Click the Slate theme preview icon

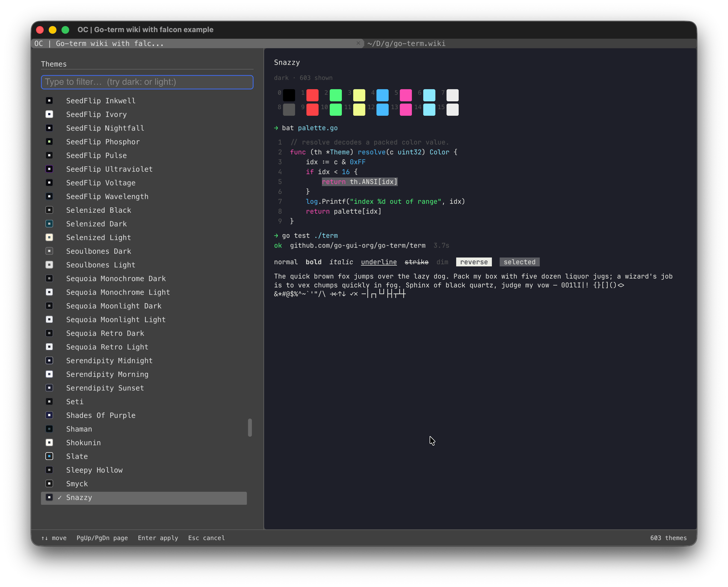(49, 457)
